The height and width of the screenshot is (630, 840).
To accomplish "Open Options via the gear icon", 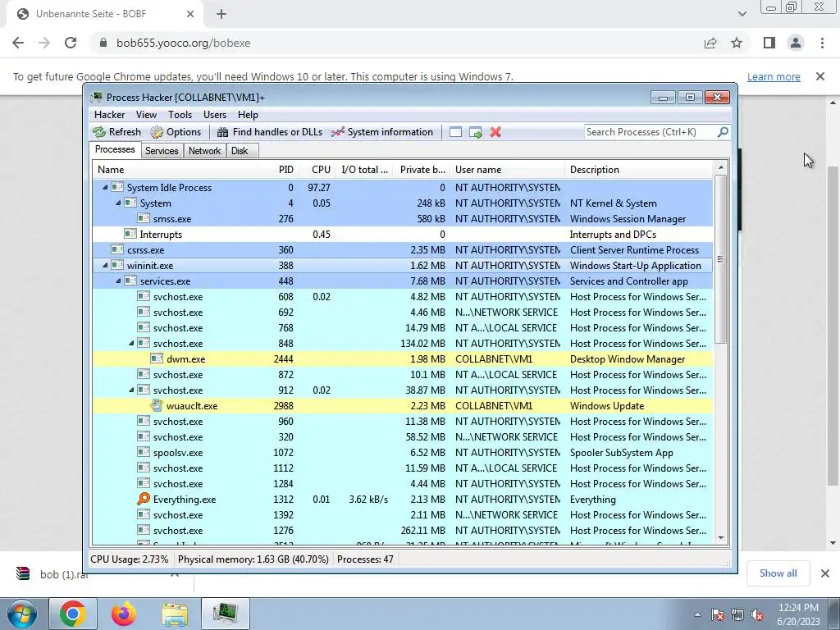I will point(157,132).
